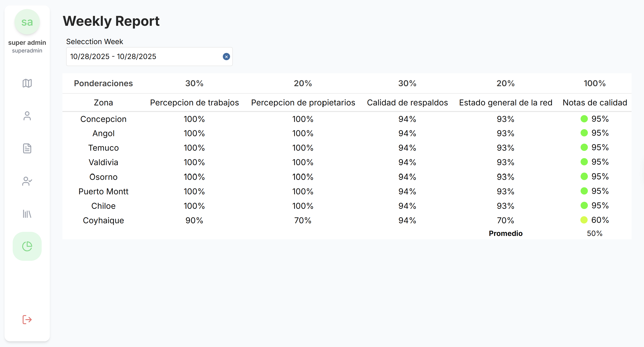This screenshot has width=644, height=347.
Task: Select the Puerto Montt zone name
Action: [103, 191]
